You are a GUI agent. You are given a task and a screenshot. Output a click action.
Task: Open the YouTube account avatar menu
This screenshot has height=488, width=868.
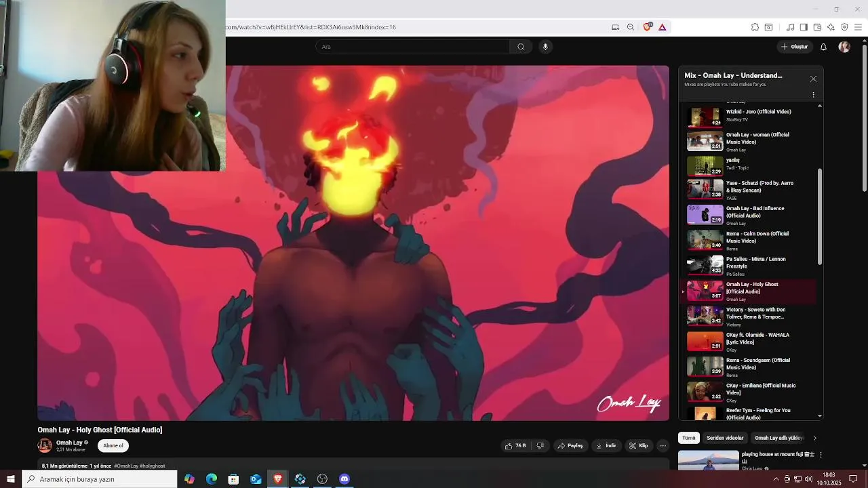[844, 47]
